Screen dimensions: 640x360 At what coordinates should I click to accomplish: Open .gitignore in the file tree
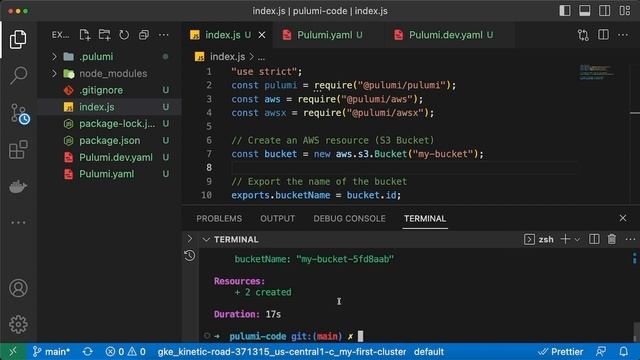(x=109, y=90)
